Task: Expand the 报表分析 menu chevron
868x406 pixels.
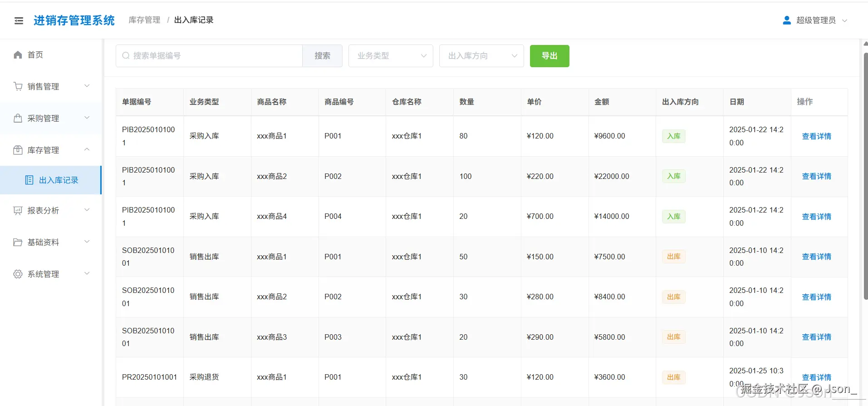Action: click(87, 210)
